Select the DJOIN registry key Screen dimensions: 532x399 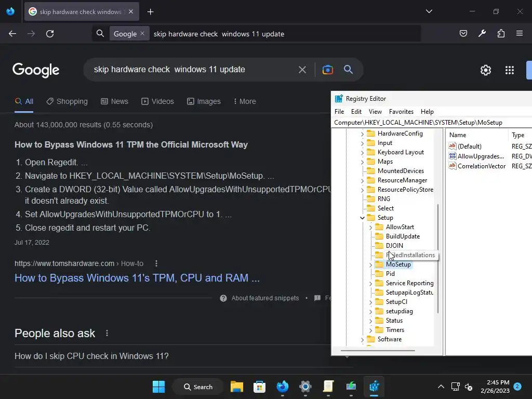point(394,246)
